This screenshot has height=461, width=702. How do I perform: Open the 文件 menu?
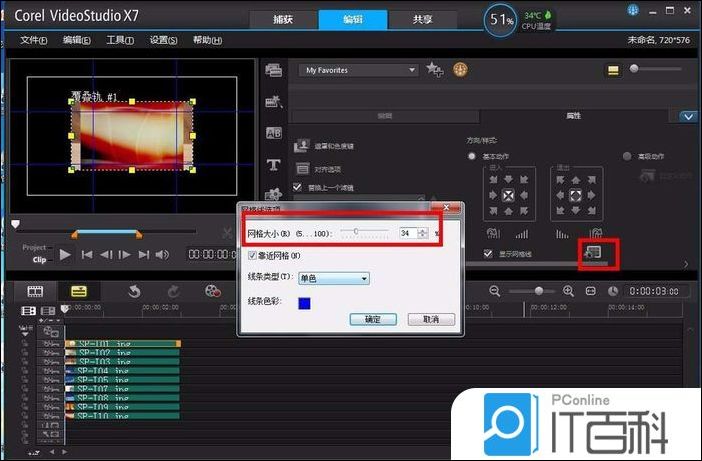pos(34,40)
